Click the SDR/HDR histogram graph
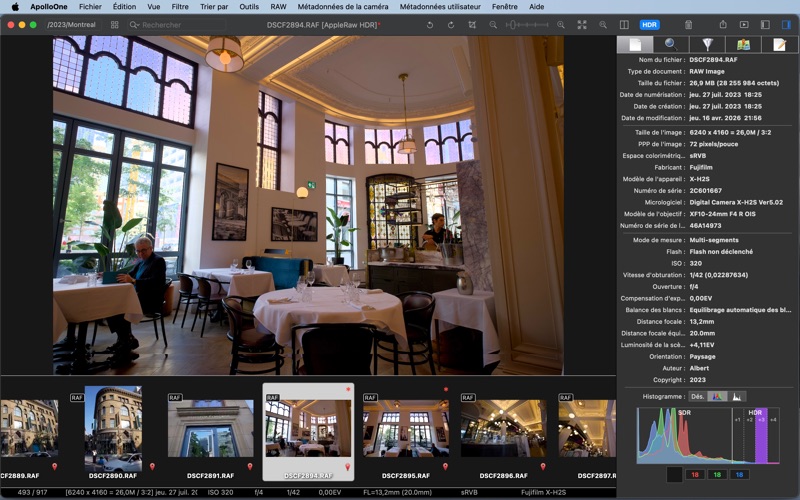Image resolution: width=800 pixels, height=500 pixels. (x=708, y=435)
